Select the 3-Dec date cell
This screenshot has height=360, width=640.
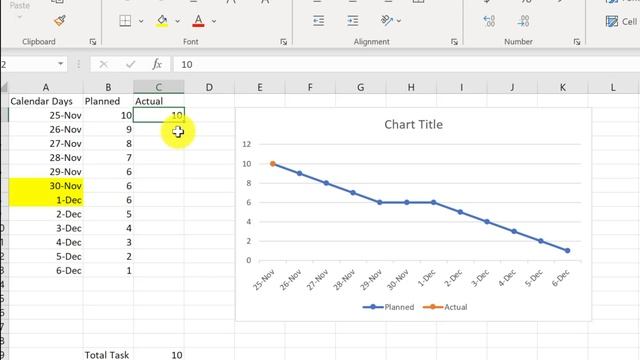[46, 228]
